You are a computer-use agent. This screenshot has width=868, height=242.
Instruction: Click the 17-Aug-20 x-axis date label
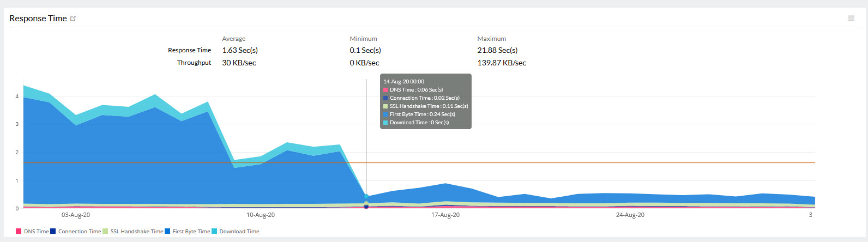pos(445,215)
